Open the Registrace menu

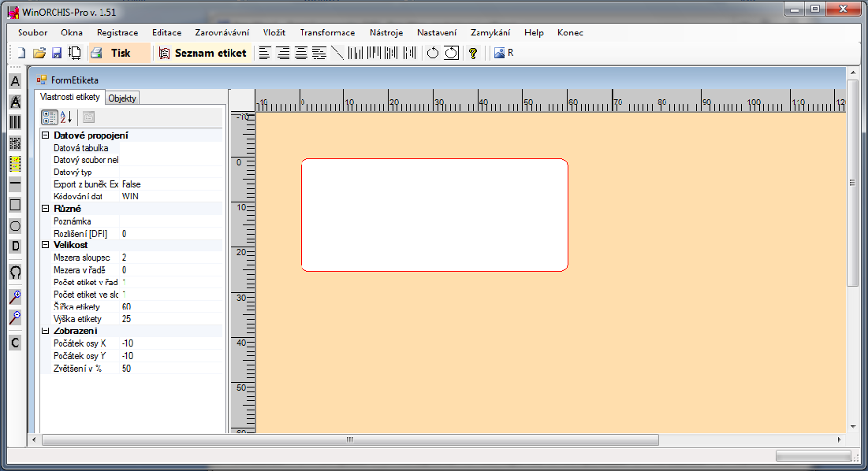[117, 32]
